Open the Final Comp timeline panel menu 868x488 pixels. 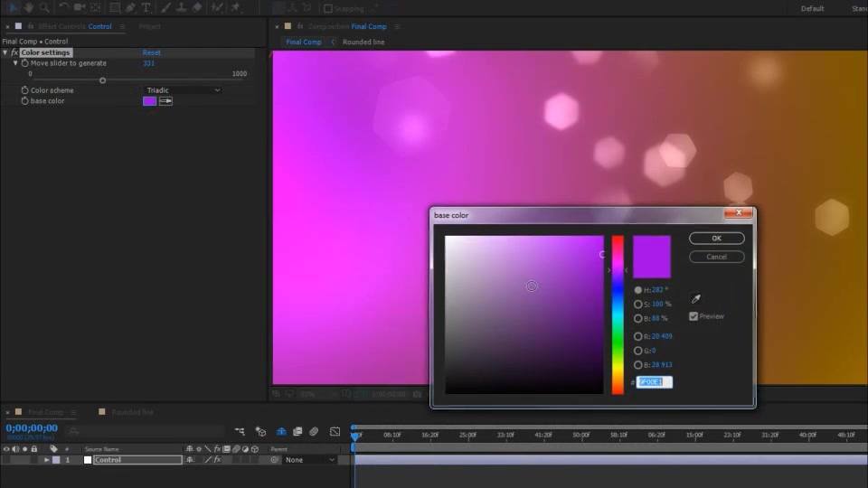73,412
